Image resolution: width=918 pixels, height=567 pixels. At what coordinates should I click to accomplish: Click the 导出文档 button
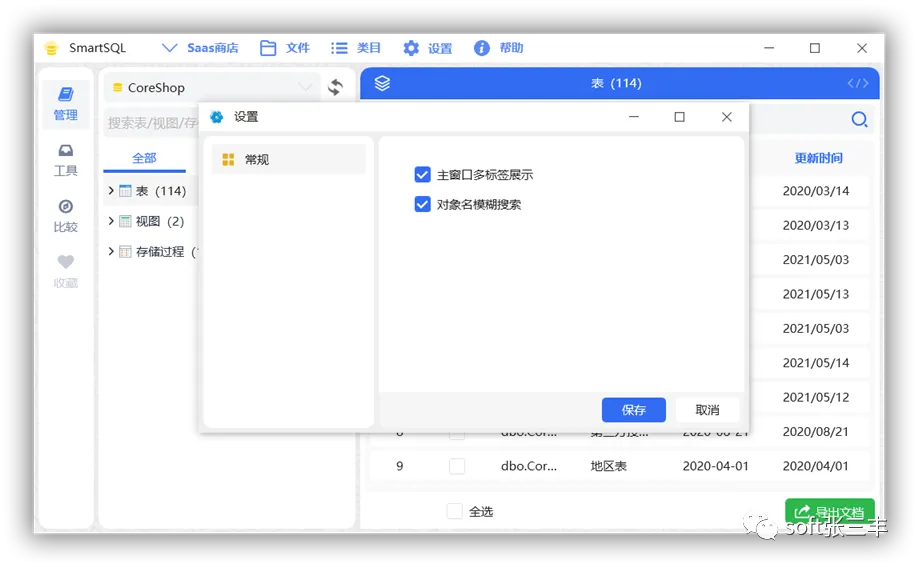click(830, 513)
